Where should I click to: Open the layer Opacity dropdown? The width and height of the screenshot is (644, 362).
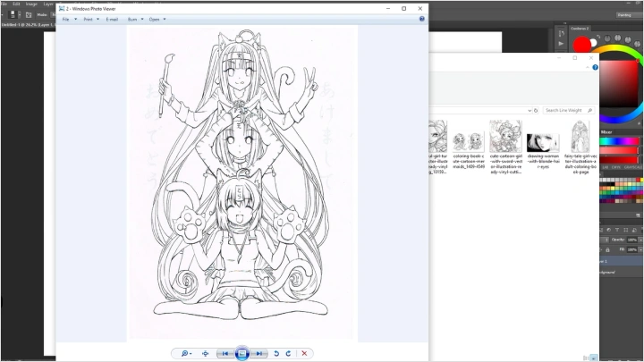pos(641,240)
